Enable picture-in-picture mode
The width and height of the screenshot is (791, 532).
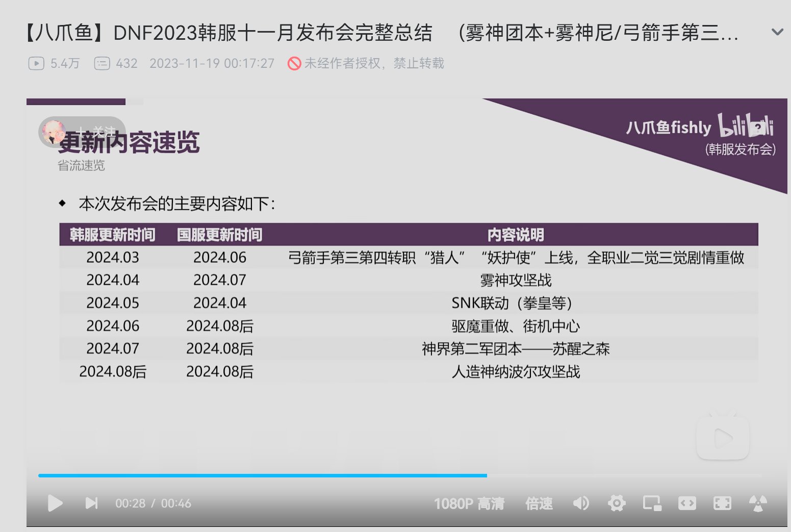tap(652, 503)
